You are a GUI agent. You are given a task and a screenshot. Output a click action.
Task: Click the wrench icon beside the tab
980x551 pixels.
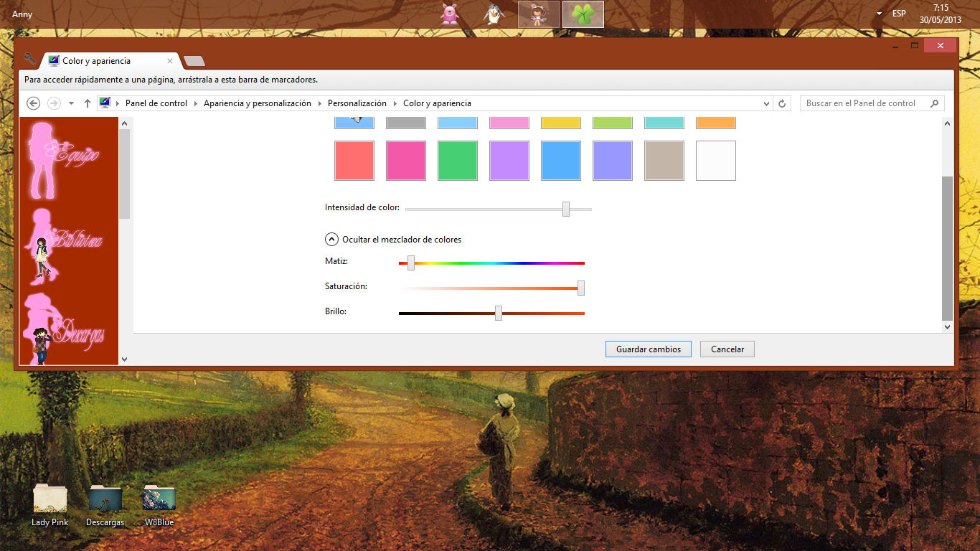click(x=29, y=59)
